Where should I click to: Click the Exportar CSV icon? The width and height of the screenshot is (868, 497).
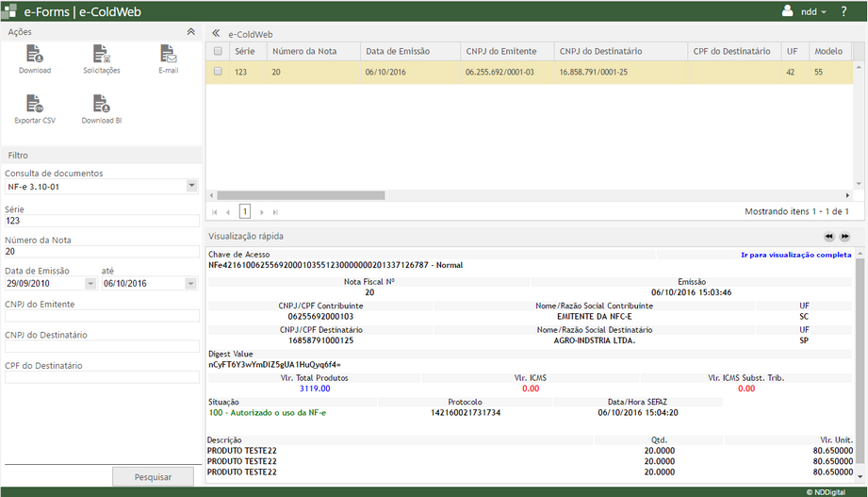[34, 104]
